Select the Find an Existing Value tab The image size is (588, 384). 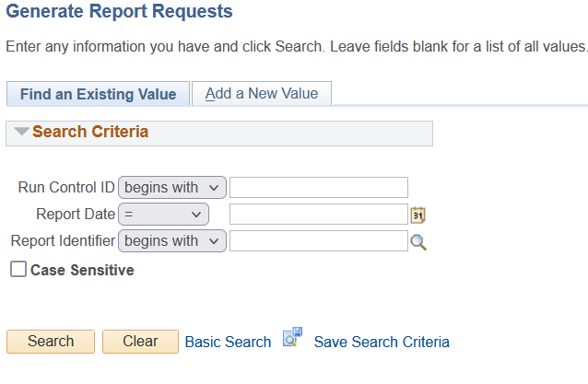(98, 94)
